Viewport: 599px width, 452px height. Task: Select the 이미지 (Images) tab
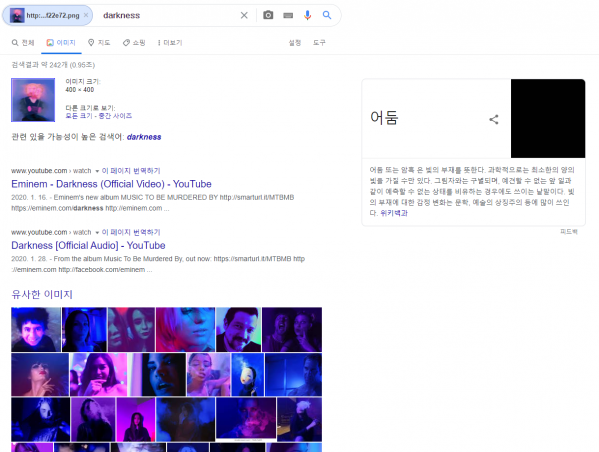coord(61,42)
